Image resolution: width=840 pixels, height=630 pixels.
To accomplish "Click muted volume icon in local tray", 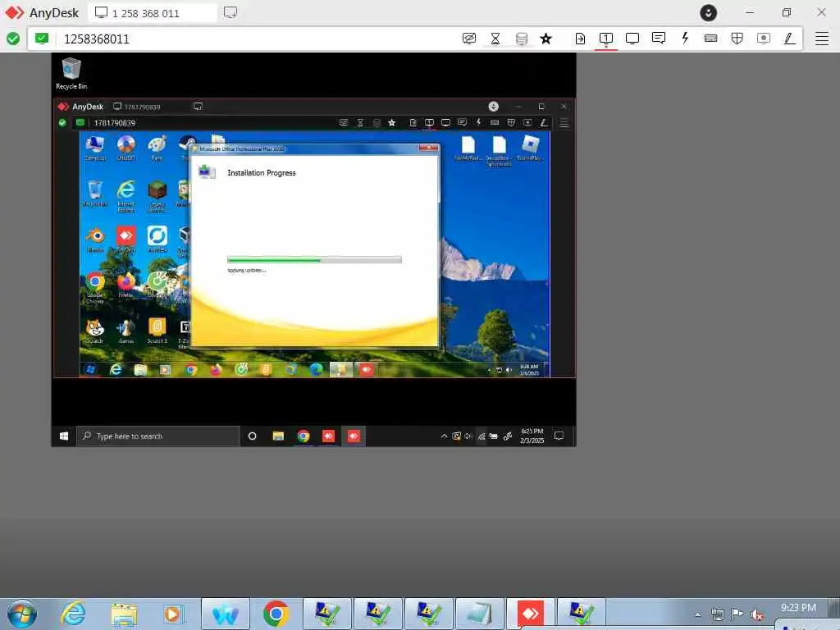I will pyautogui.click(x=756, y=614).
